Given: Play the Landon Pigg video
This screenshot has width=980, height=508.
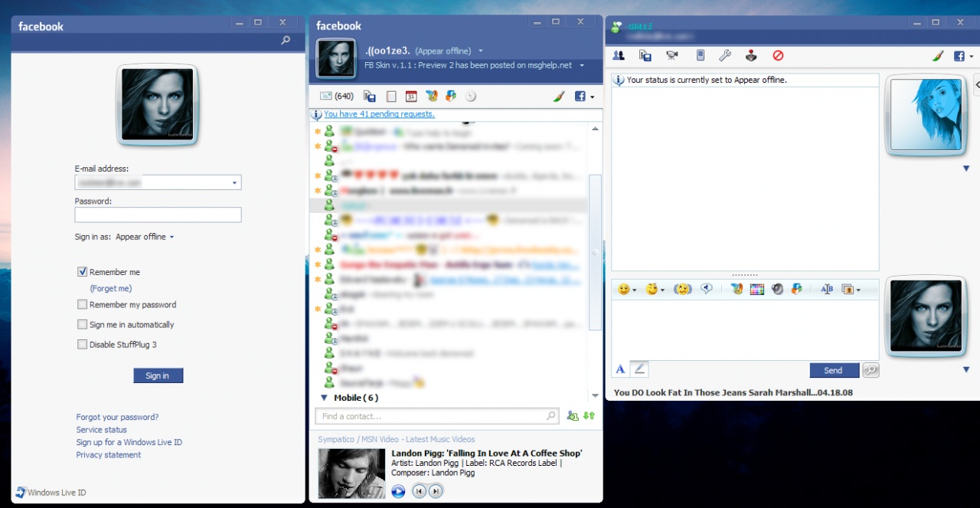Looking at the screenshot, I should tap(398, 491).
